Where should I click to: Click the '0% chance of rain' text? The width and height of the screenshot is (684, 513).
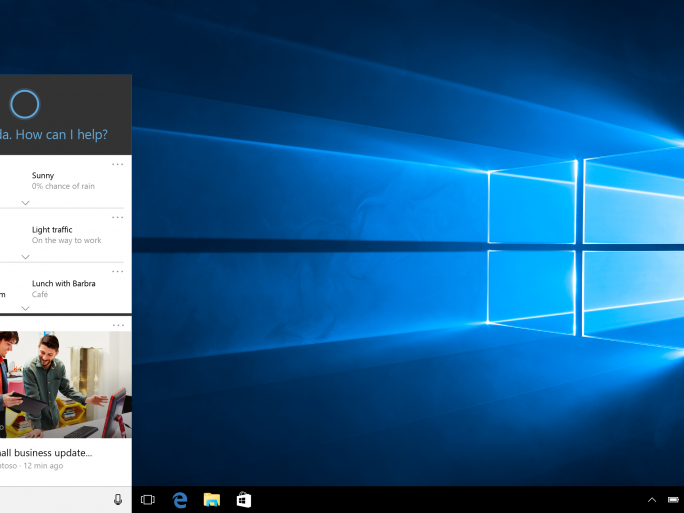(x=63, y=186)
